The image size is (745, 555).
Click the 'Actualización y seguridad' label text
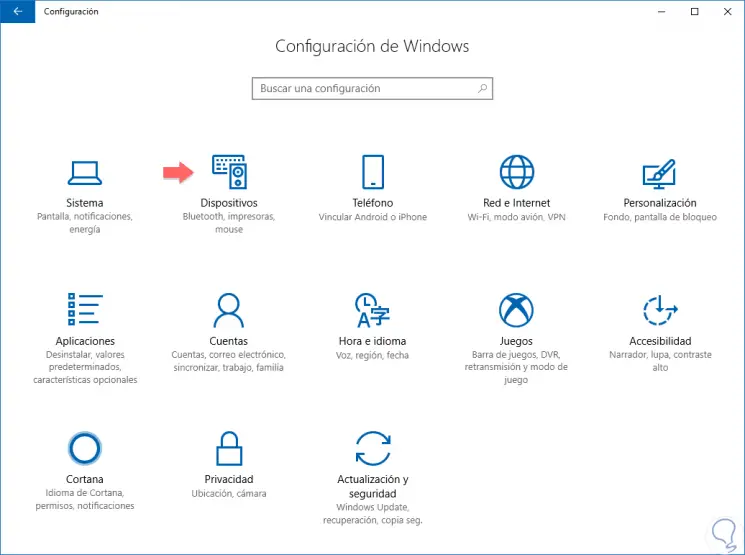tap(372, 486)
